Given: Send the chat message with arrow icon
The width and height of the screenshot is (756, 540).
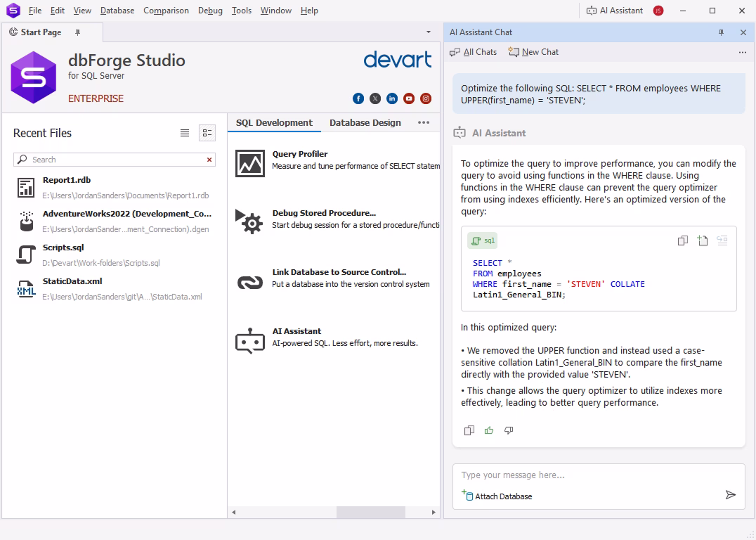Looking at the screenshot, I should (x=731, y=494).
